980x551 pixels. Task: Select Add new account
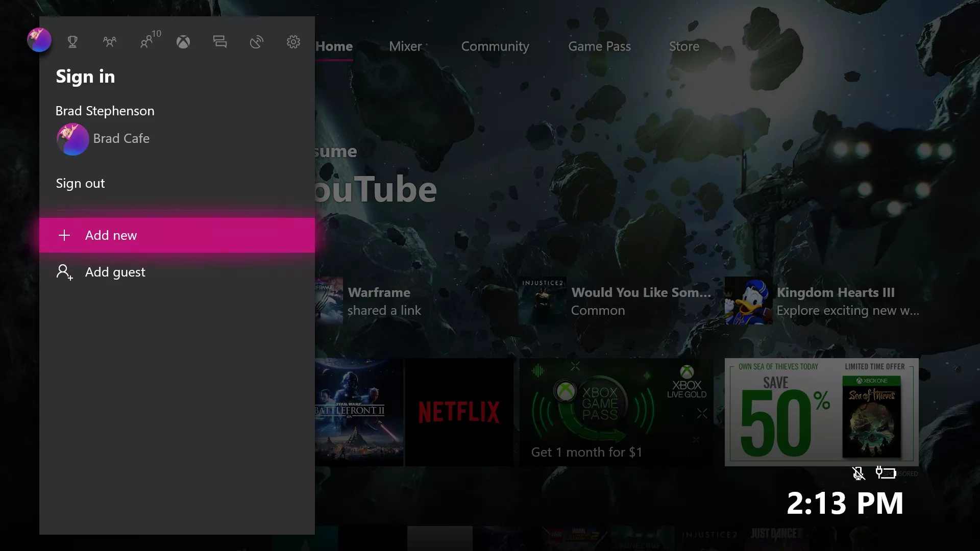click(x=177, y=235)
